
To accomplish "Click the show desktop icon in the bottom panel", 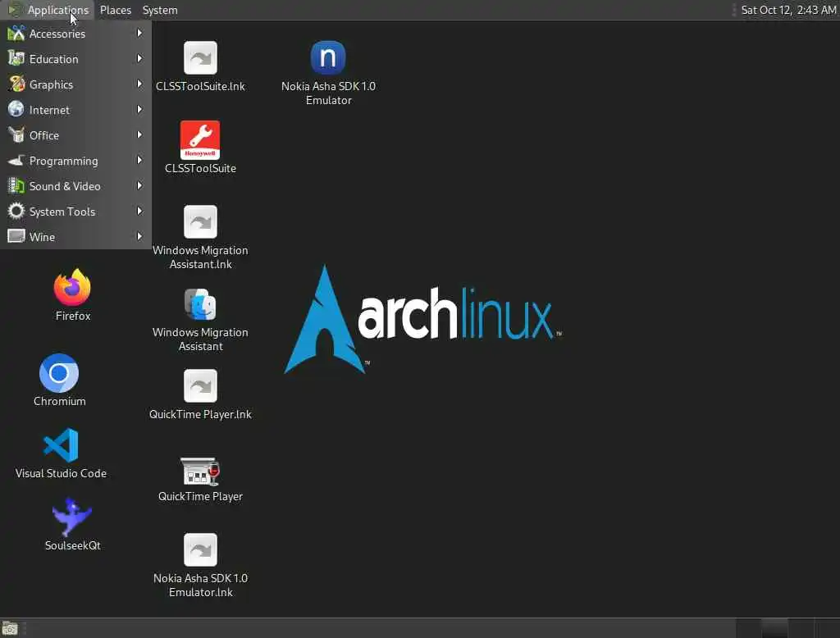I will pos(10,628).
